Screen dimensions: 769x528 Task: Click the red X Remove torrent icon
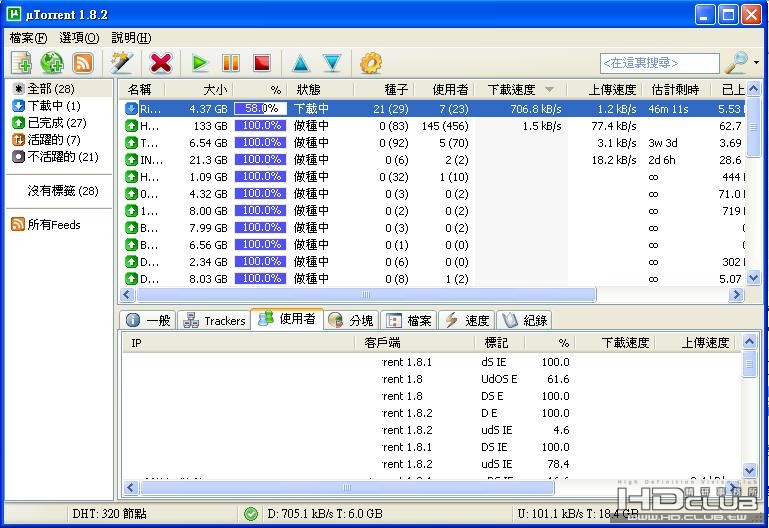coord(161,63)
